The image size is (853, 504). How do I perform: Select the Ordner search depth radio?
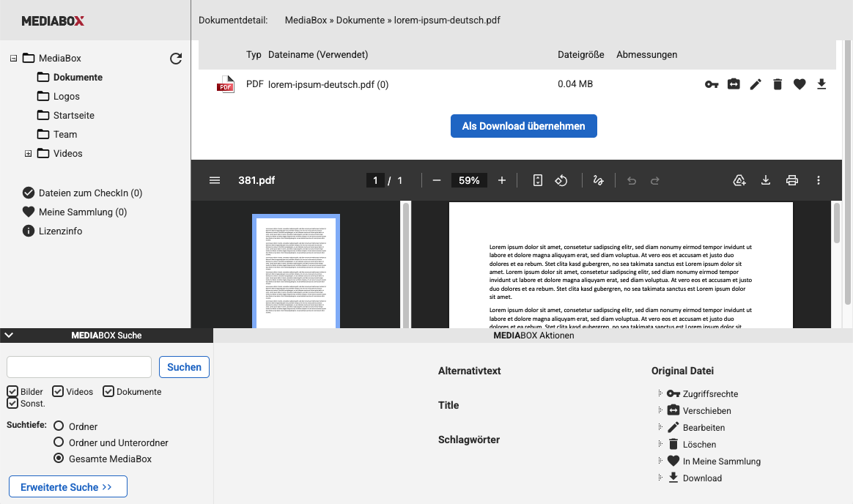(59, 426)
